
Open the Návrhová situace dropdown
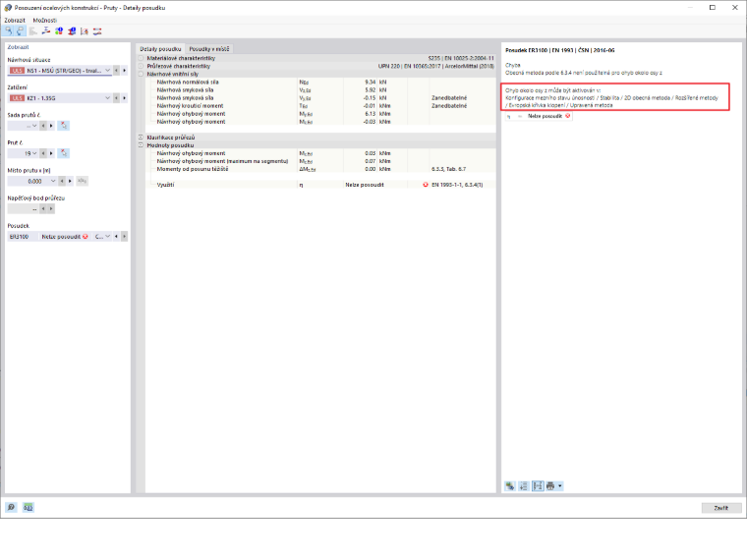[108, 71]
